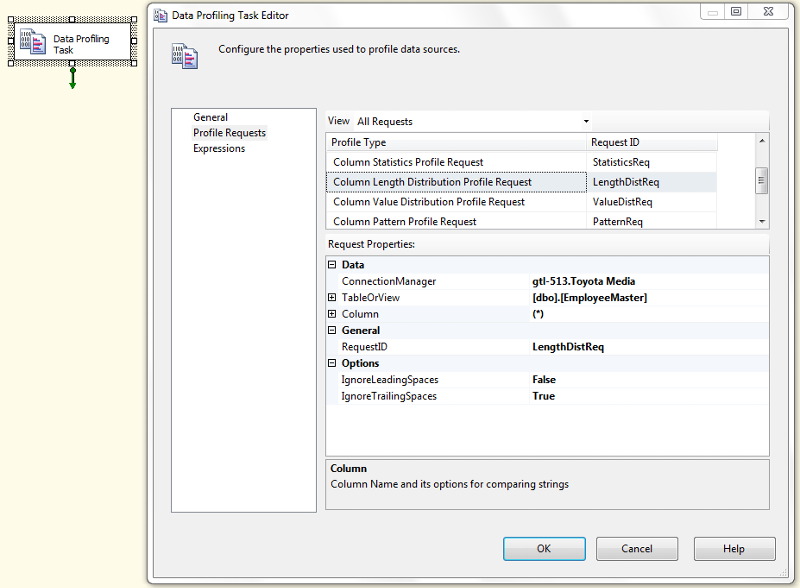Close the Data Profiling Task Editor window

[x=768, y=12]
